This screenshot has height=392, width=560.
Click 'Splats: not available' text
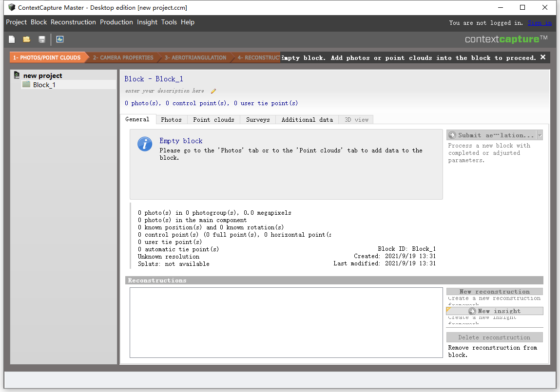(174, 264)
